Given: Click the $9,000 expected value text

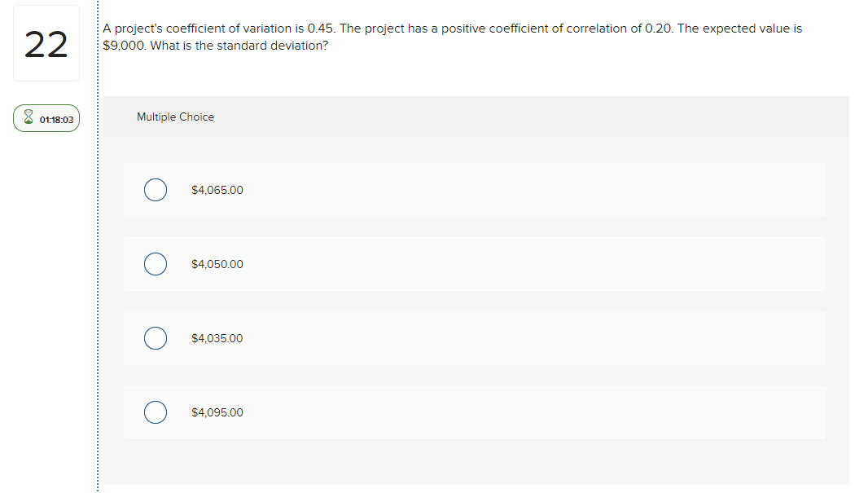Looking at the screenshot, I should pos(119,46).
